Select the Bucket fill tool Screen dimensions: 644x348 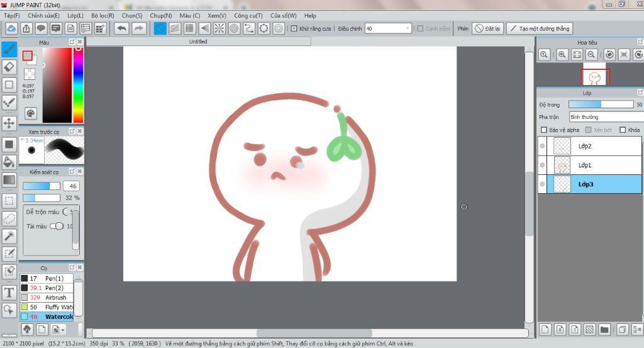point(9,162)
